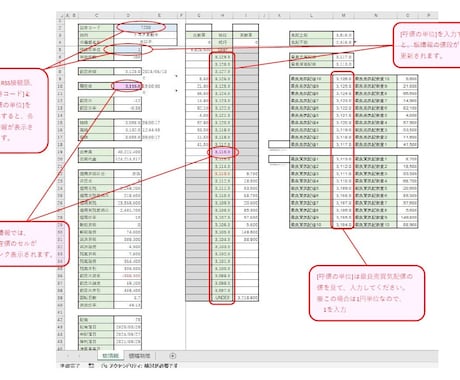Select column H header
Image resolution: width=460 pixels, height=380 pixels.
click(x=222, y=15)
